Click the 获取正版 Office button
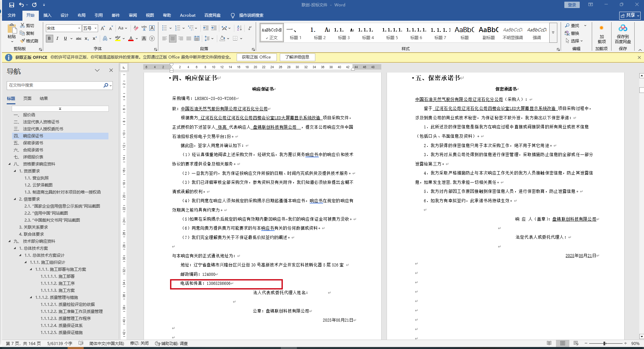The height and width of the screenshot is (349, 644). [x=256, y=57]
